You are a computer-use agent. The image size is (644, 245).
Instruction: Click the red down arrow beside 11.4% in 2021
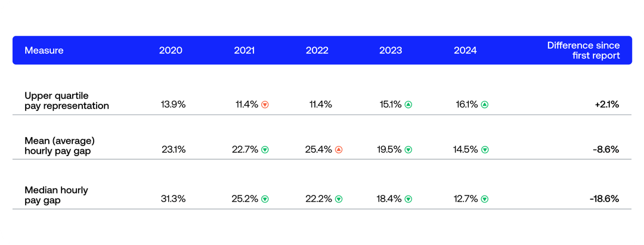pyautogui.click(x=265, y=105)
